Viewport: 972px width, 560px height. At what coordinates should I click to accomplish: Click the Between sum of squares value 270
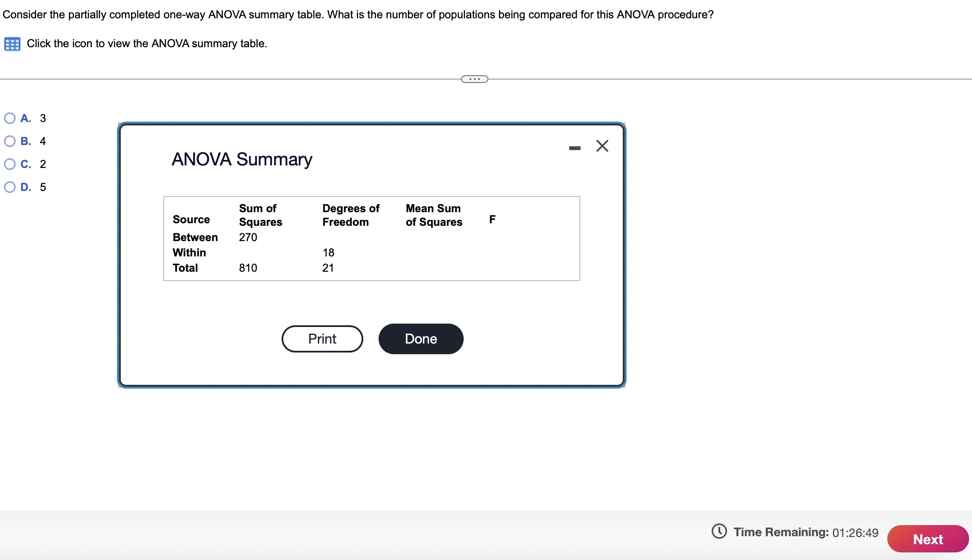click(248, 237)
